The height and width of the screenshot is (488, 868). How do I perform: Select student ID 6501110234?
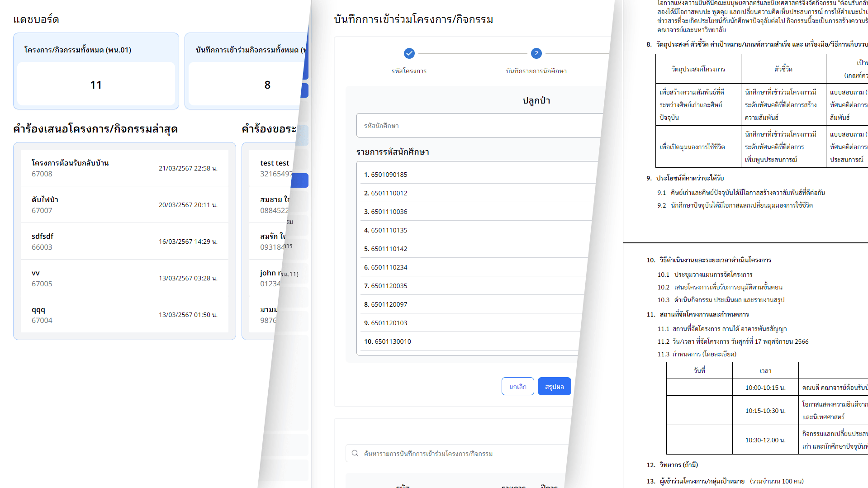point(474,267)
